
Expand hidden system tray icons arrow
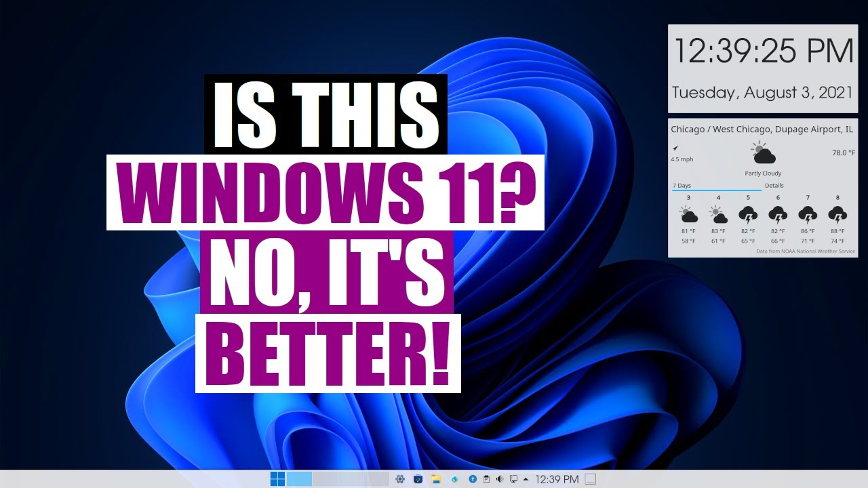[526, 479]
